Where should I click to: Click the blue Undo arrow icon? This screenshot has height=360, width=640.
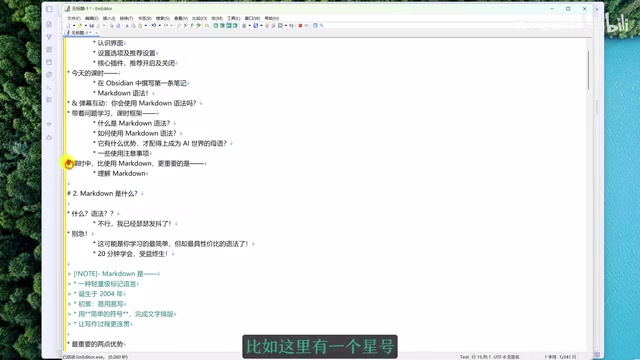pos(154,25)
